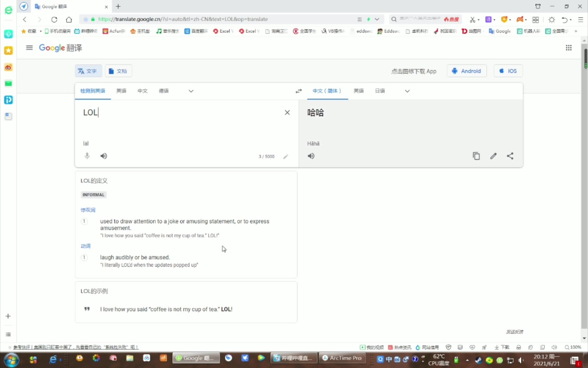Select 德语 as source language

pos(164,91)
